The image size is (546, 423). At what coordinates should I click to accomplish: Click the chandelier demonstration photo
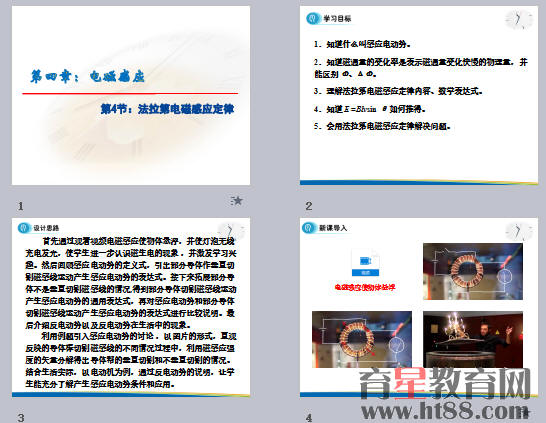click(473, 339)
